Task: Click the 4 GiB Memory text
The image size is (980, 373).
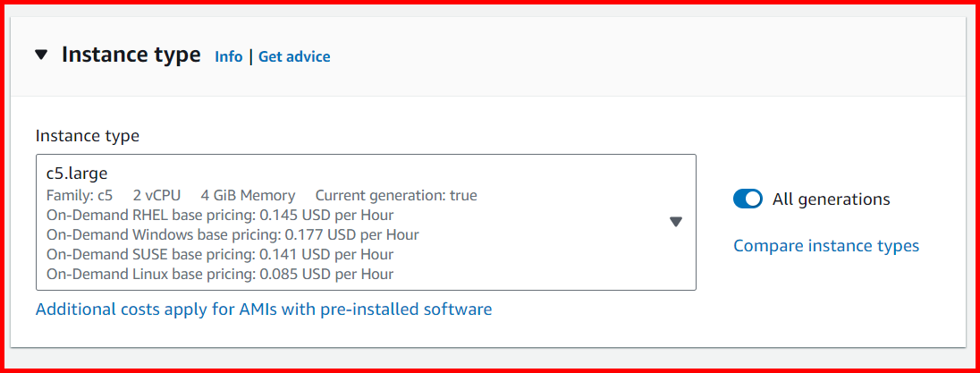Action: click(248, 195)
